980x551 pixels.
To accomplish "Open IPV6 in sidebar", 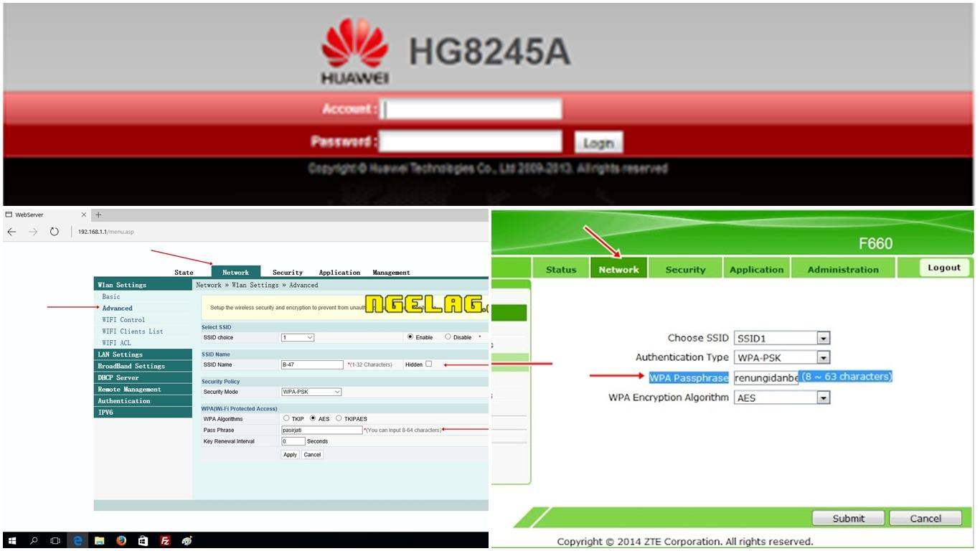I will click(x=143, y=413).
